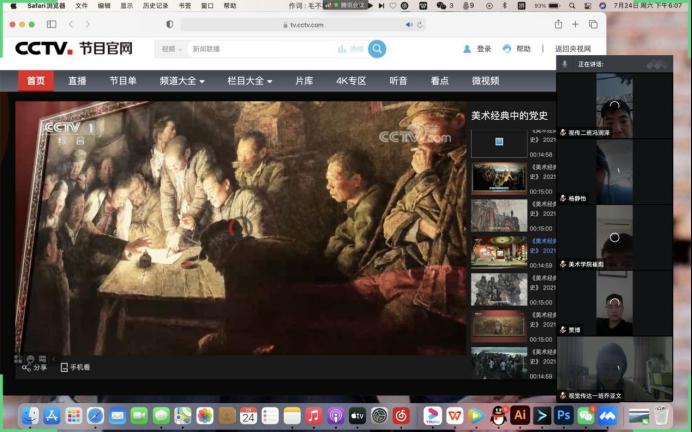Click the 返回央视网 link

572,49
